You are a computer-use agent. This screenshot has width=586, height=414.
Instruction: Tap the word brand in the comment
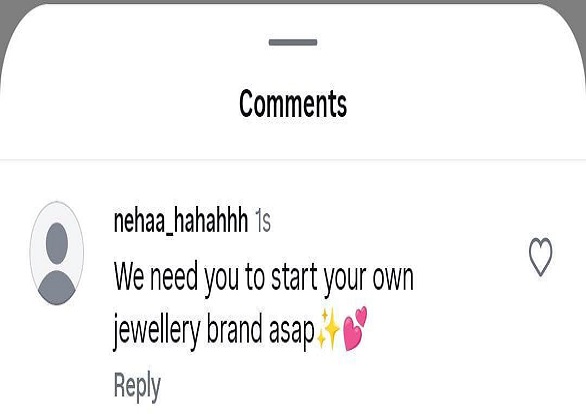[x=234, y=329]
